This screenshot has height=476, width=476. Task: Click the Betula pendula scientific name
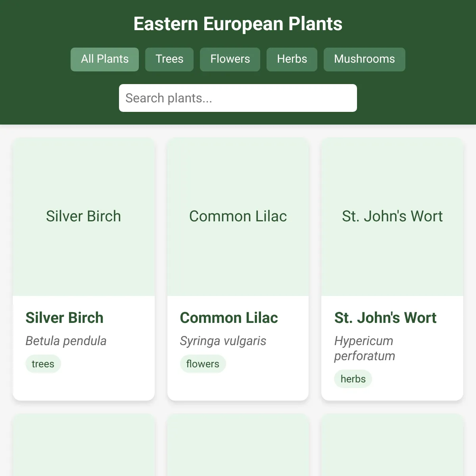tap(66, 341)
